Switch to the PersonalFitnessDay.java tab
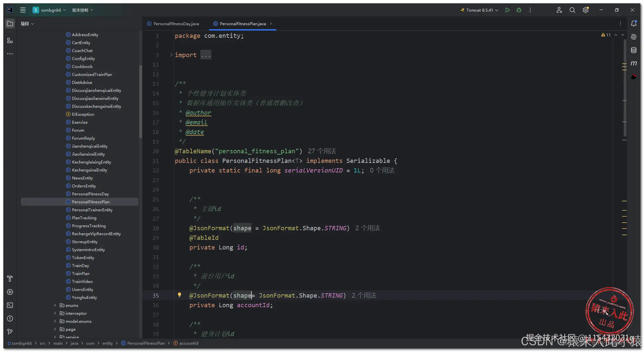Viewport: 644px width, 352px height. pyautogui.click(x=176, y=24)
